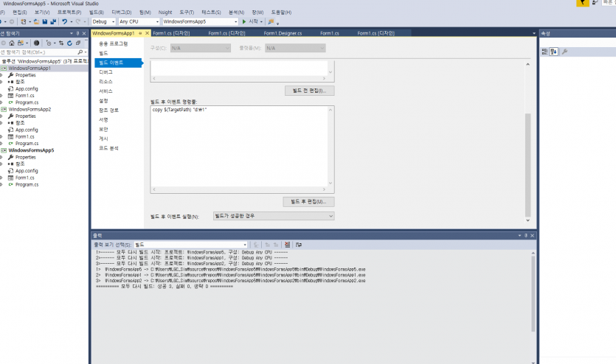Open the document tab list overflow arrow
The width and height of the screenshot is (616, 364).
(x=534, y=33)
